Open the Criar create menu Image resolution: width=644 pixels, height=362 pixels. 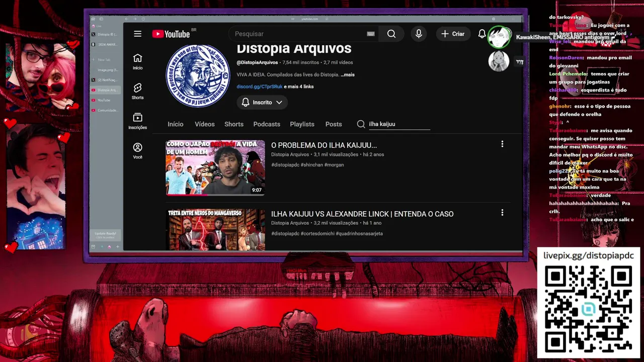click(453, 34)
